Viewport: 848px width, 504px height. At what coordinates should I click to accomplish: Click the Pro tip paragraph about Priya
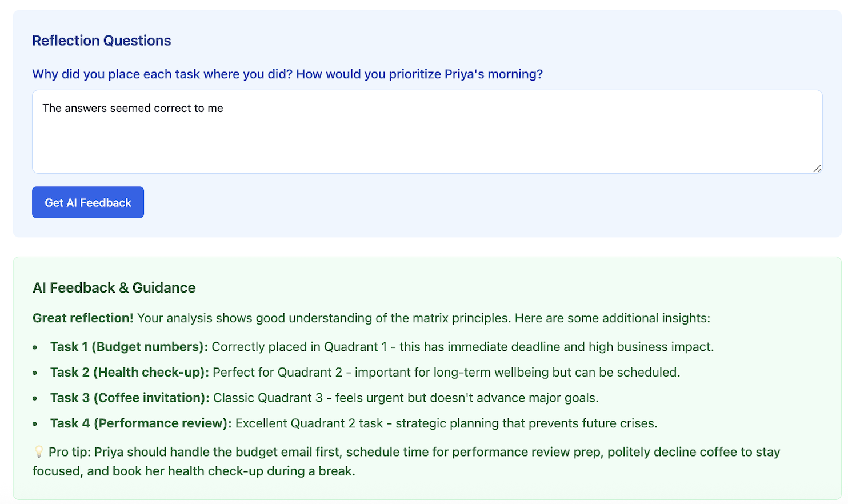[406, 461]
